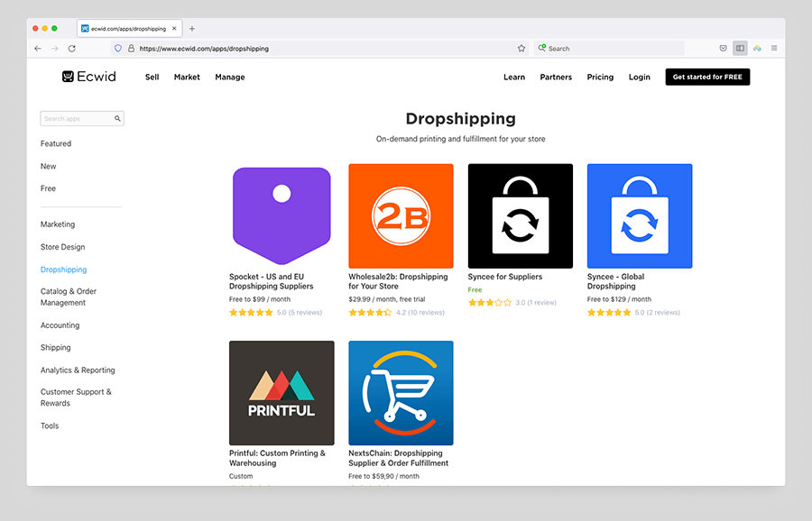
Task: Open the Store Design category
Action: (62, 247)
